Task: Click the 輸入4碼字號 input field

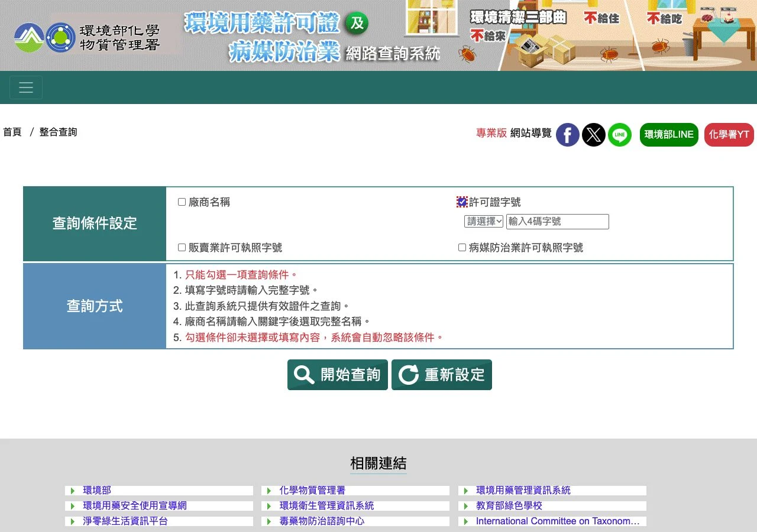Action: click(558, 222)
